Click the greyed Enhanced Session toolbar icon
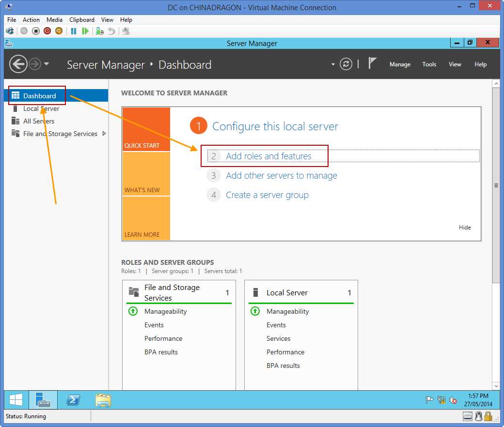Image resolution: width=504 pixels, height=427 pixels. coord(126,31)
